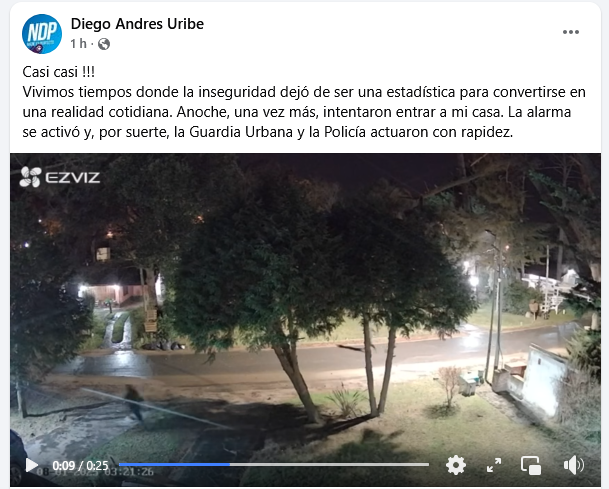This screenshot has width=609, height=489.
Task: Click the 0:09 / 0:25 time display
Action: click(x=80, y=465)
